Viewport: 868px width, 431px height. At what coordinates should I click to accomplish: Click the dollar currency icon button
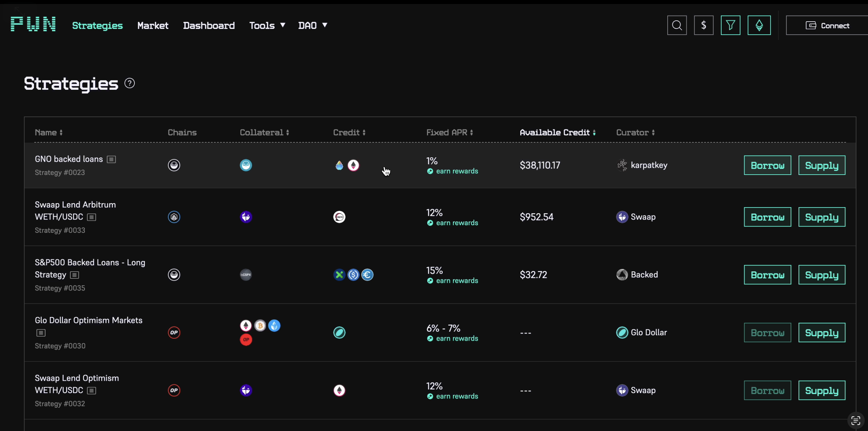[x=704, y=25]
